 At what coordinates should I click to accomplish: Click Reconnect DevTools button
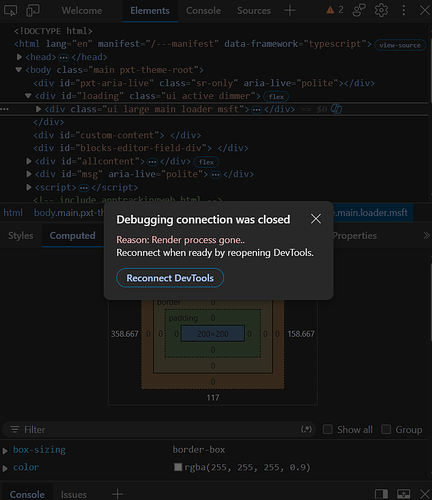click(170, 278)
